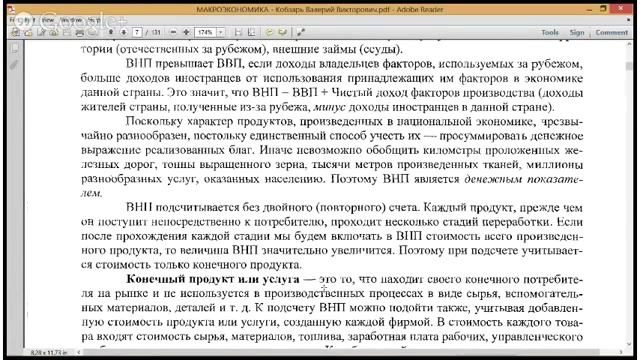Screen dimensions: 640x360
Task: Click the Print document icon
Action: coord(80,32)
